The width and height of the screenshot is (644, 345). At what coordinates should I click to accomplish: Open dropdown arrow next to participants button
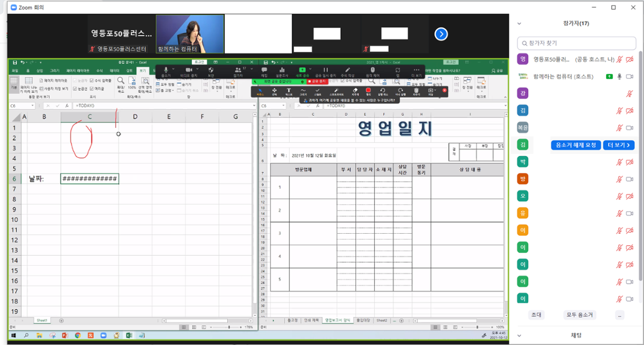click(x=252, y=69)
